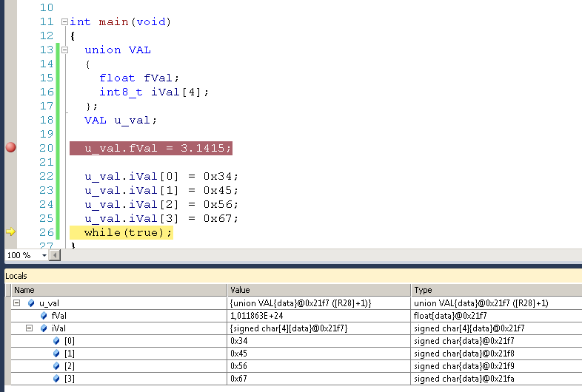Click the line float fVal;
The width and height of the screenshot is (582, 392).
tap(139, 78)
